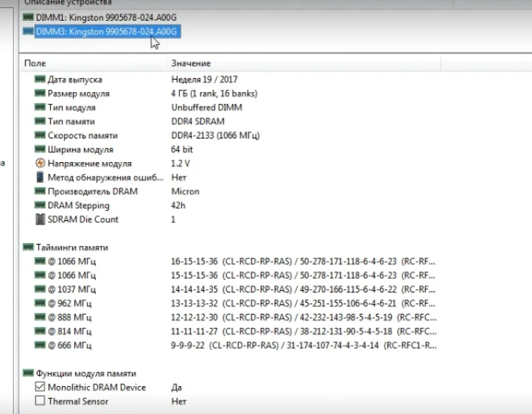Select the Производитель DRAM field label
Viewport: 532px width, 414px height.
pyautogui.click(x=93, y=192)
